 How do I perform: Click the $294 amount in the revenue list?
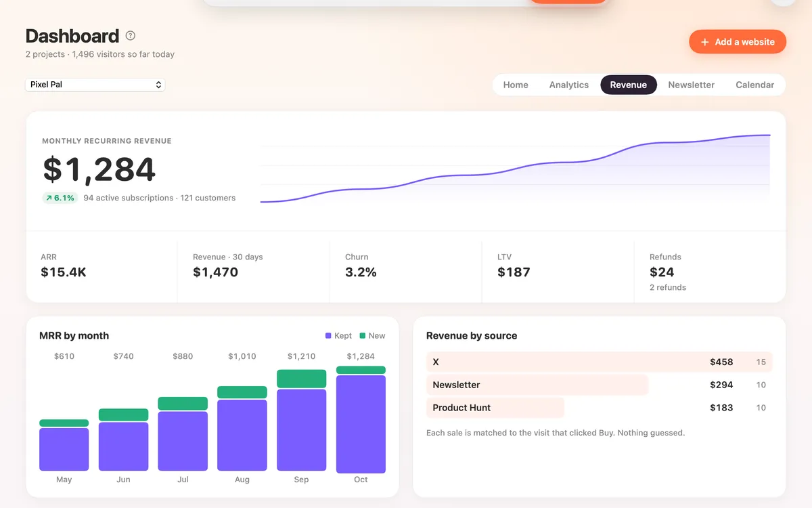[721, 385]
